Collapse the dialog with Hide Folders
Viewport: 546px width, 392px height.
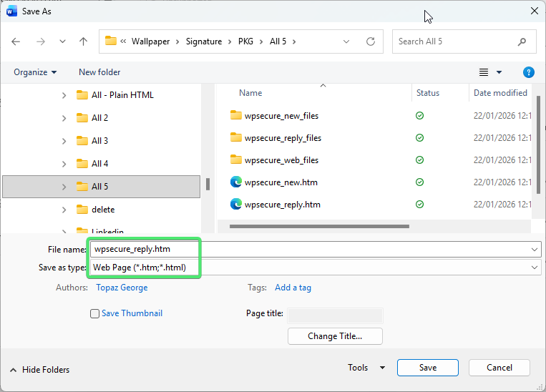(x=40, y=370)
